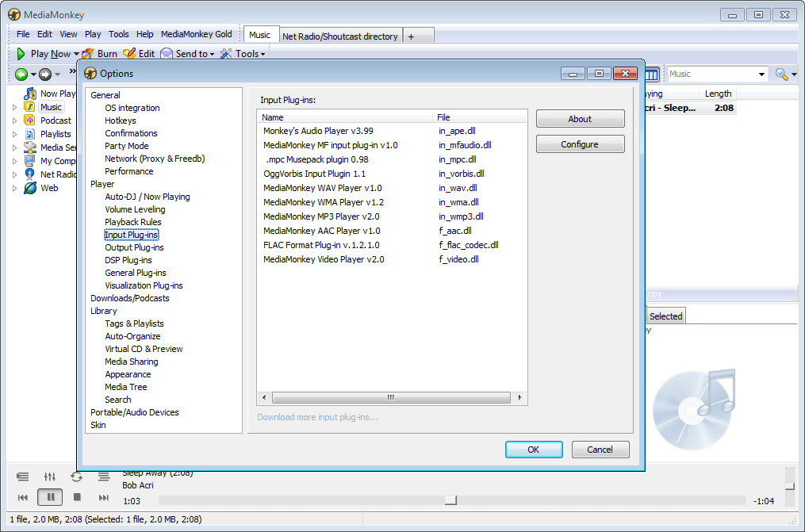Click the Configure button for plug-in
The image size is (805, 532).
(580, 144)
